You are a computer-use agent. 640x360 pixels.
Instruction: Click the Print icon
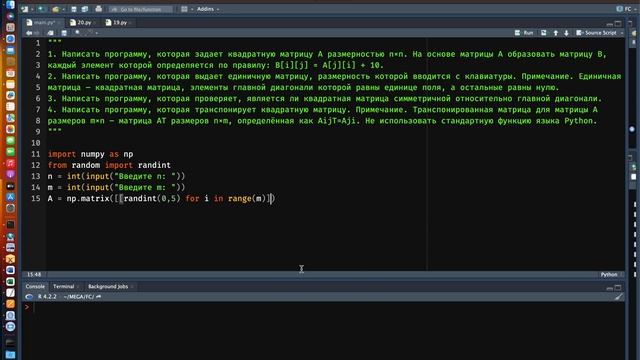tap(98, 9)
